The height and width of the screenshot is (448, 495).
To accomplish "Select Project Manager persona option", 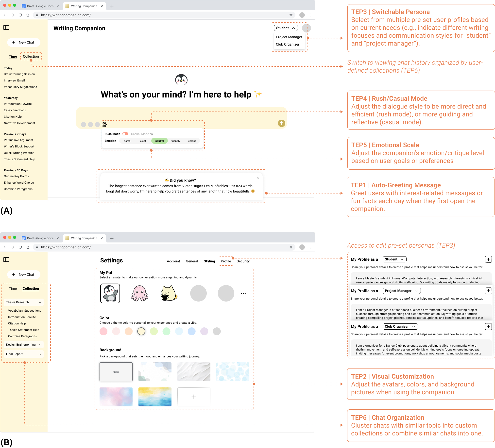I will [x=289, y=37].
